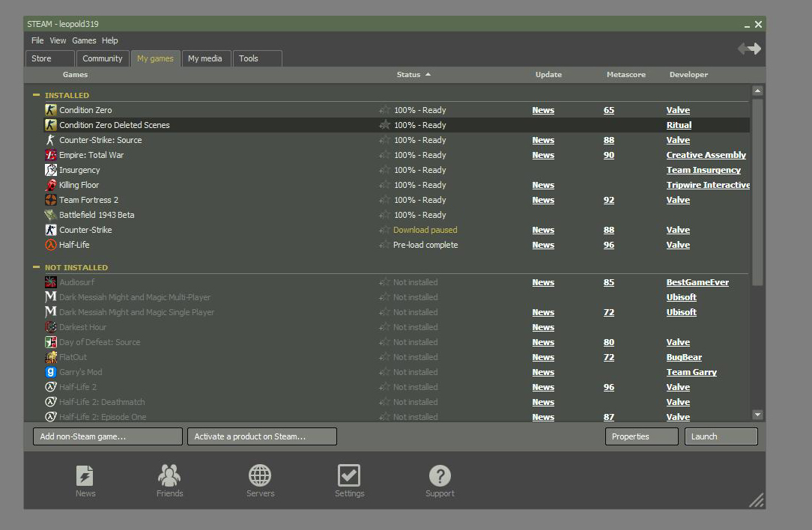The image size is (812, 530).
Task: Click the Day of Defeat: Source icon
Action: [51, 343]
